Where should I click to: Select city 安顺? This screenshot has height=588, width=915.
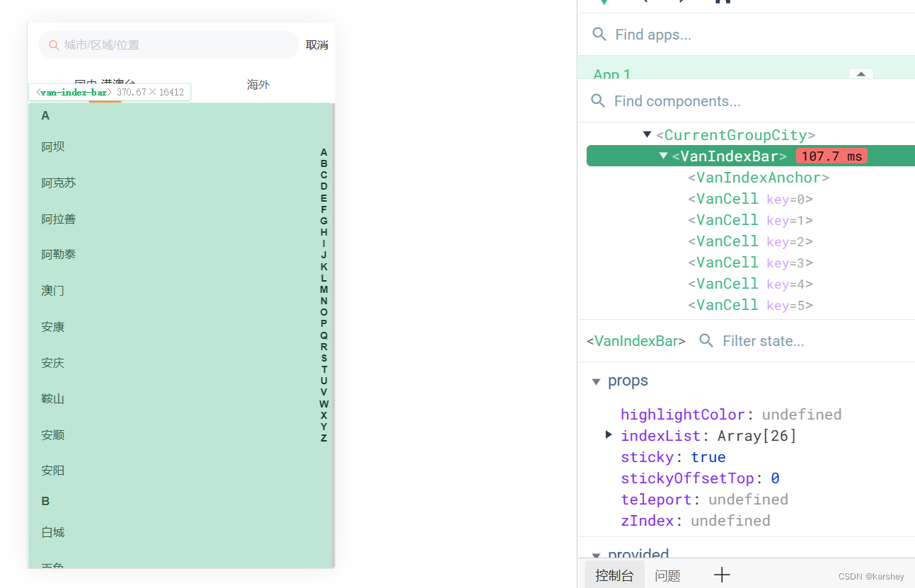pyautogui.click(x=53, y=435)
